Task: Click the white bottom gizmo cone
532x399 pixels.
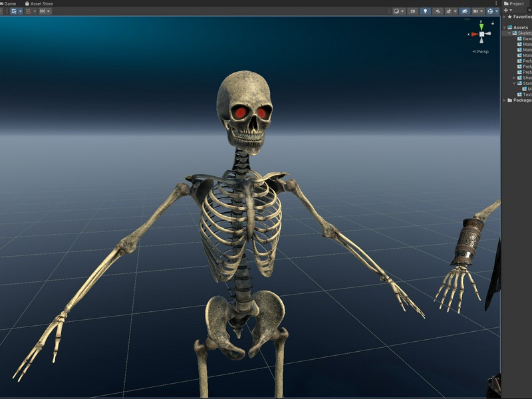Action: click(x=481, y=41)
